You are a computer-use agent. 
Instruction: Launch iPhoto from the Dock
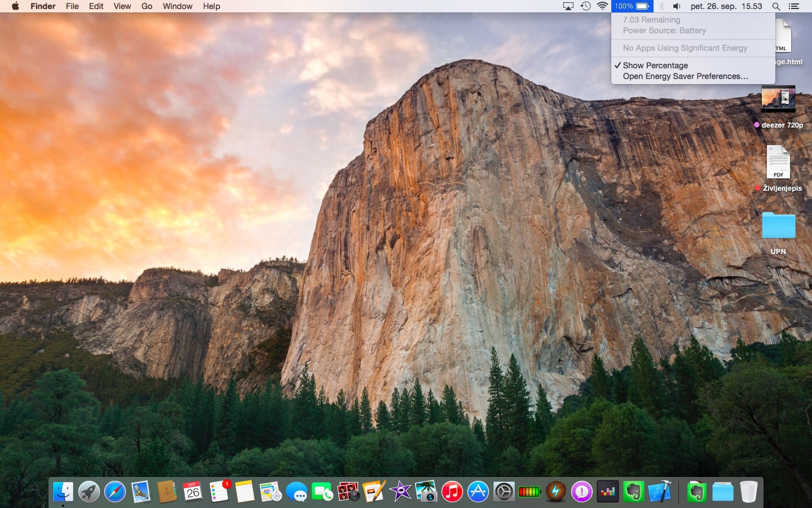click(x=426, y=492)
